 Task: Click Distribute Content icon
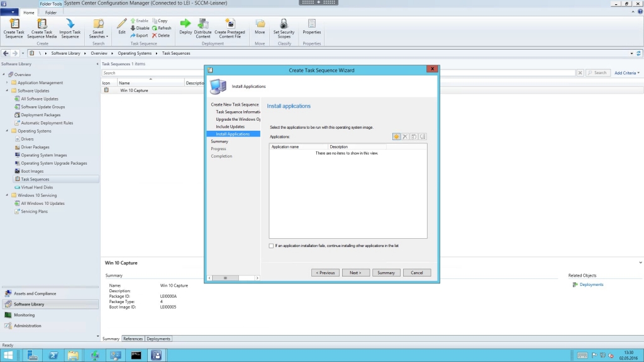coord(203,28)
